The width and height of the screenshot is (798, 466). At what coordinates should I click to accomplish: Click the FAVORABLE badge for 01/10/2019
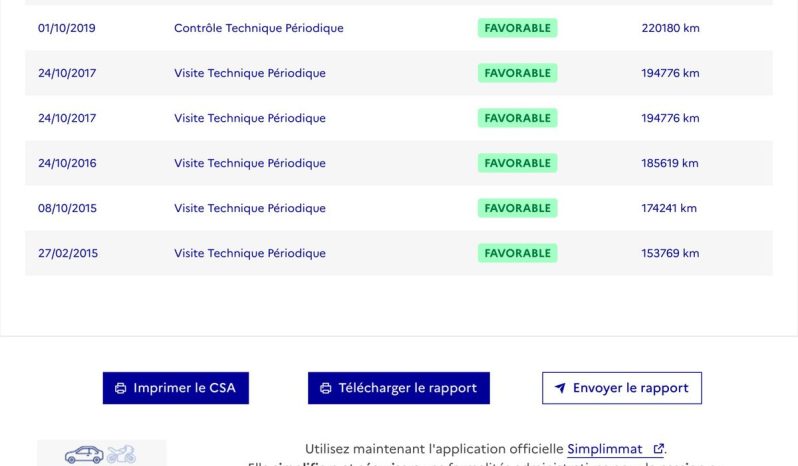pyautogui.click(x=517, y=28)
